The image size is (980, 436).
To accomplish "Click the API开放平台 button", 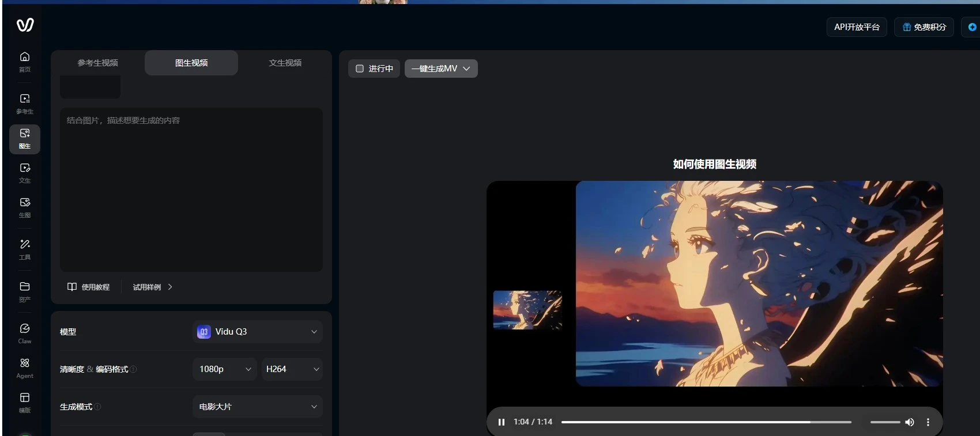I will pos(857,27).
